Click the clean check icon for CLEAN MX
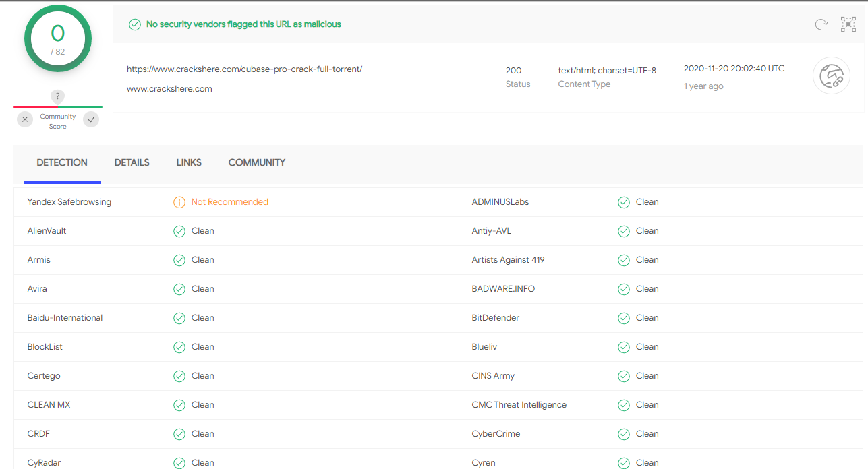This screenshot has width=868, height=469. (x=179, y=405)
